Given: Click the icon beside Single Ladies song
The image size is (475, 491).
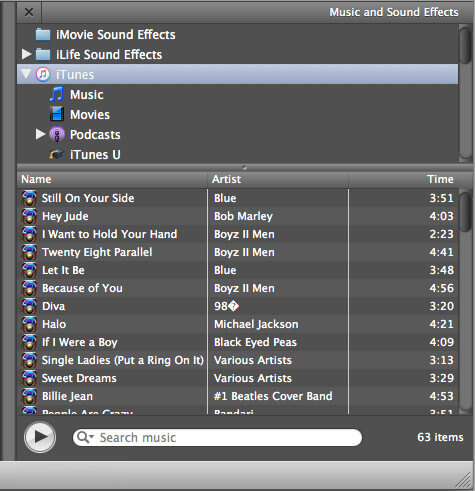Looking at the screenshot, I should pos(29,360).
